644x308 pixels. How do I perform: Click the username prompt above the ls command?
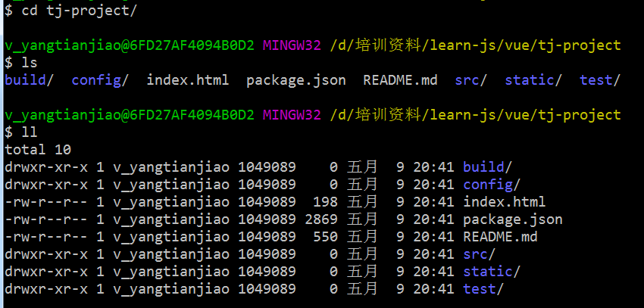pyautogui.click(x=130, y=45)
